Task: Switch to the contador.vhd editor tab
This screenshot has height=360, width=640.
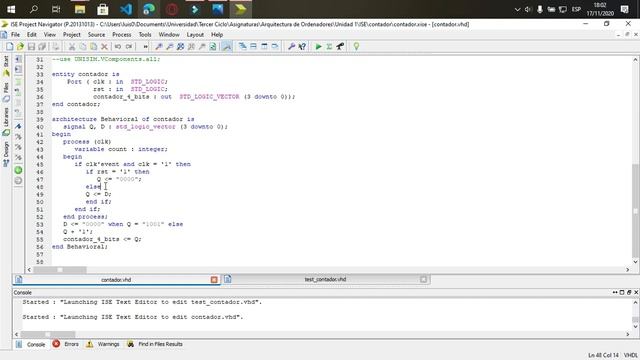Action: point(116,280)
